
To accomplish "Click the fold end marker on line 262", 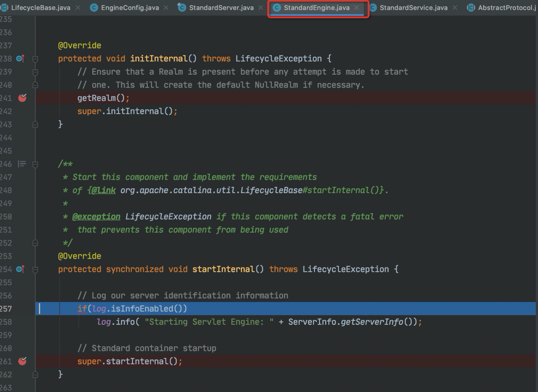I will coord(35,374).
